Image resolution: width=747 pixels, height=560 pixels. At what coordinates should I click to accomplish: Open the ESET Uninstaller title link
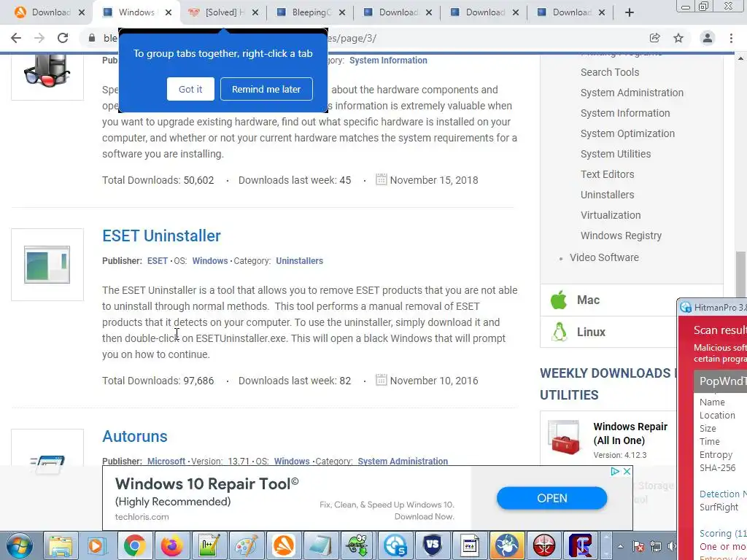point(161,236)
